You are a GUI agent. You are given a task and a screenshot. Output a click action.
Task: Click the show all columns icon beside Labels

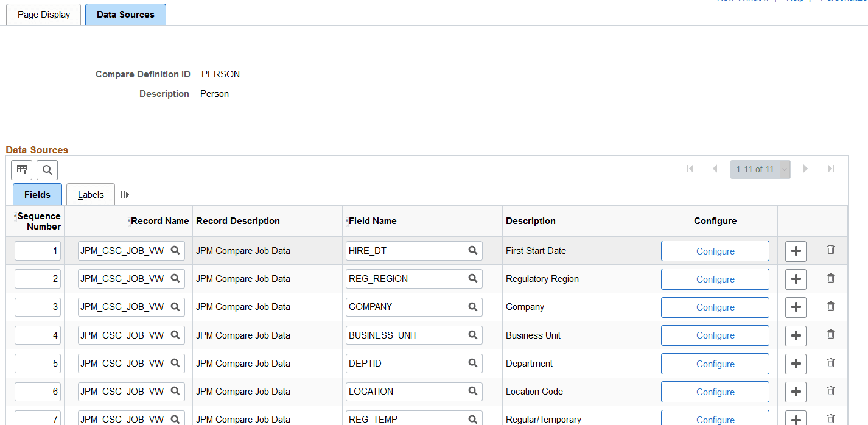point(125,194)
